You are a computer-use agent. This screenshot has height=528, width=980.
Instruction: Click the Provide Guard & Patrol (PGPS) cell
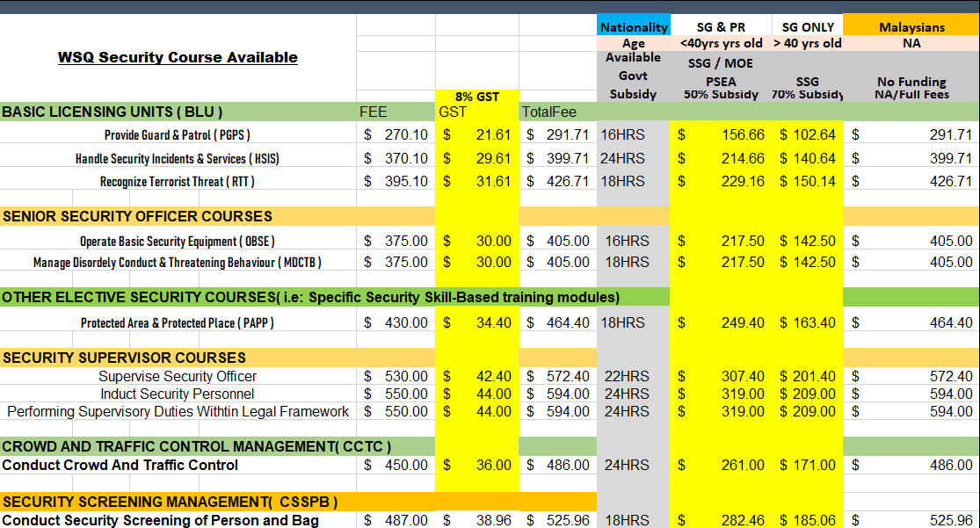pos(178,135)
